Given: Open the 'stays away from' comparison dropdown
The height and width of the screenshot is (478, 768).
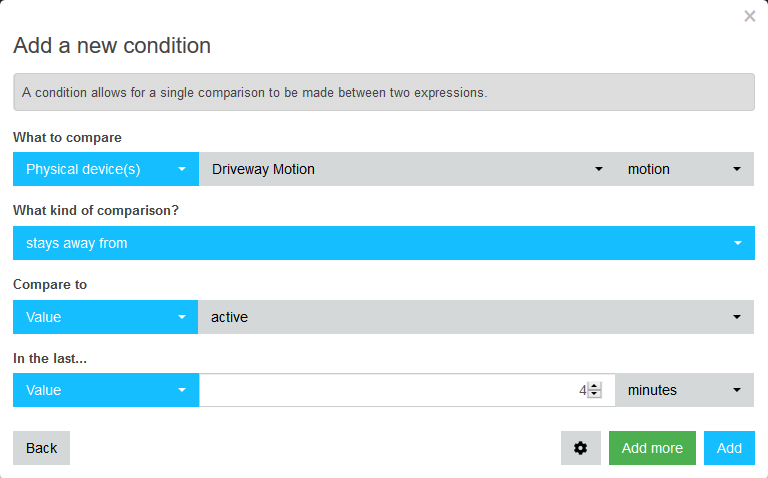Looking at the screenshot, I should click(x=384, y=243).
